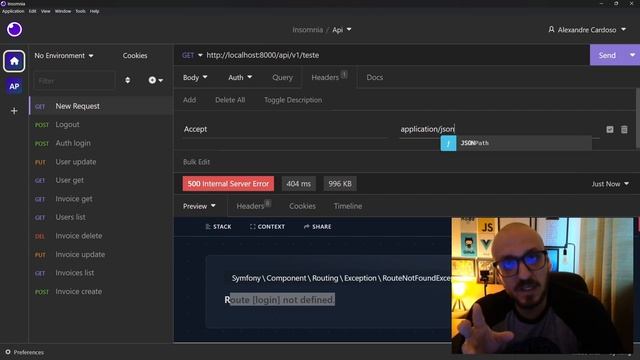Screen dimensions: 640x360
Task: Click the application/json header value field
Action: pos(499,129)
